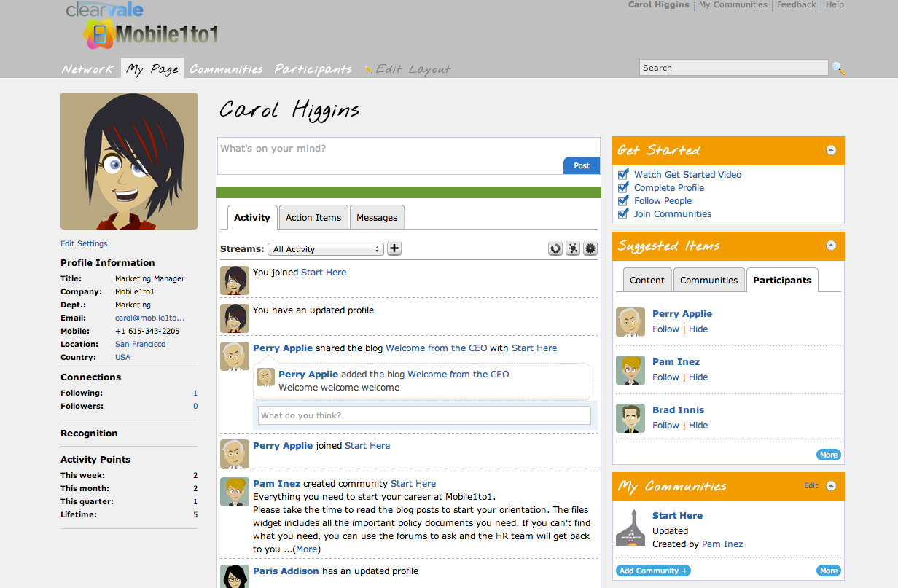Click Brad Innis's avatar in Suggested Items

click(x=630, y=418)
